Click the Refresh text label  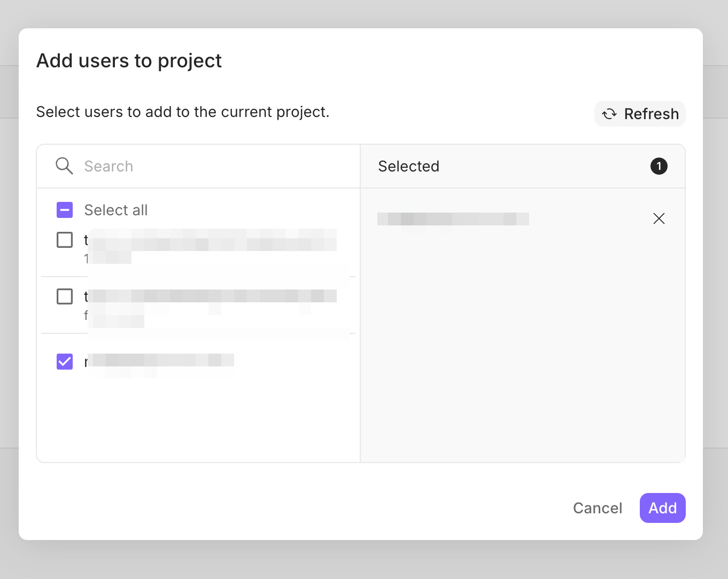(x=651, y=114)
